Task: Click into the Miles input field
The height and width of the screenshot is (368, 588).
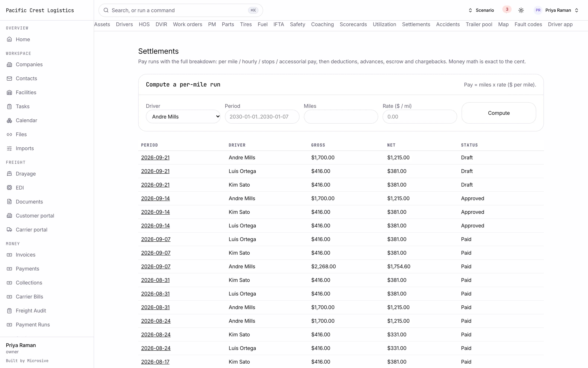Action: pos(341,117)
